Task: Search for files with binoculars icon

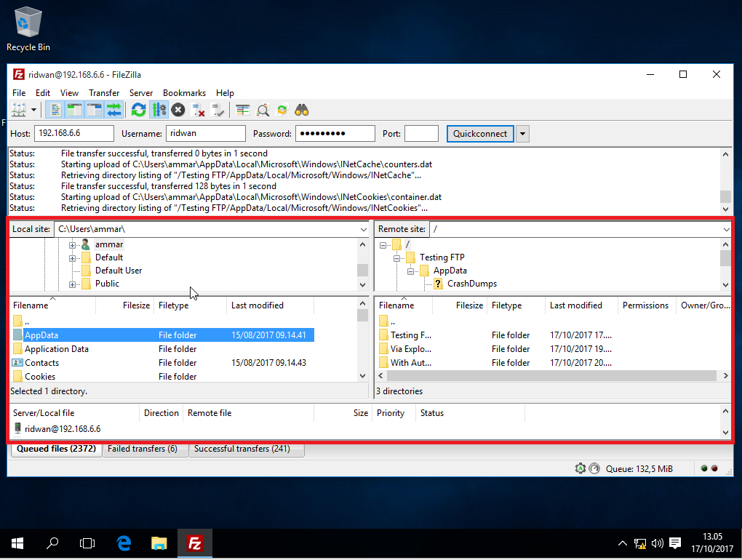Action: pos(302,111)
